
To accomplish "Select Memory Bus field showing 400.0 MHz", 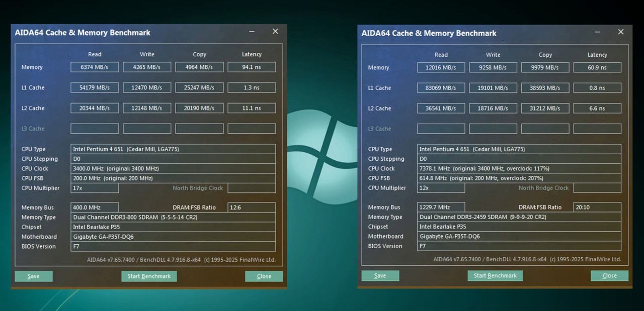I will point(95,208).
